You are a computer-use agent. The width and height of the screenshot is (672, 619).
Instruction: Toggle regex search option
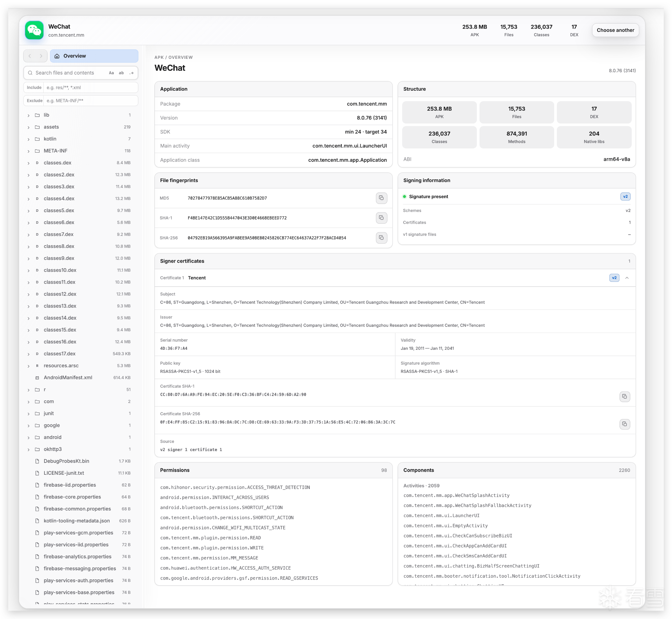[132, 73]
